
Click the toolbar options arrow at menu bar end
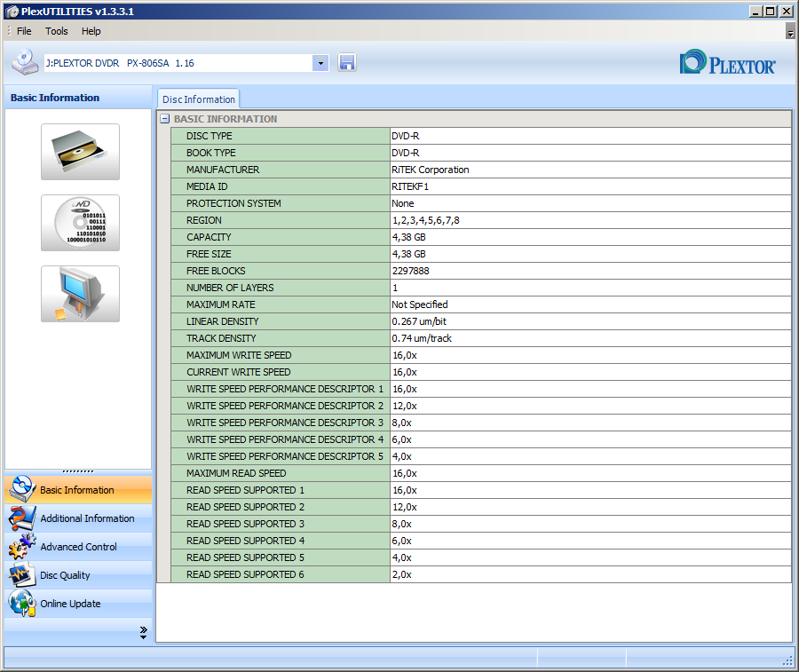tap(790, 32)
